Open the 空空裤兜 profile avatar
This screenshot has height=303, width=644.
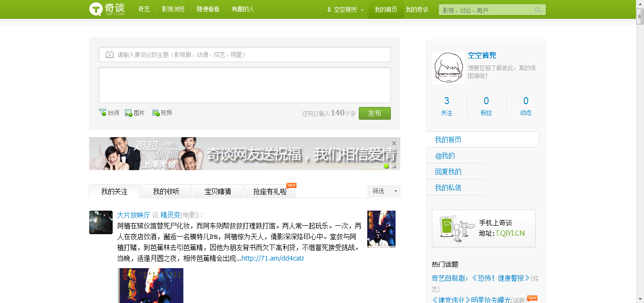448,68
